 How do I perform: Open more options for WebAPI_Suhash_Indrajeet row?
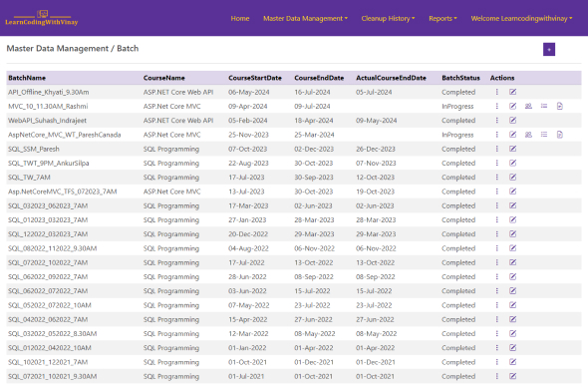coord(497,120)
